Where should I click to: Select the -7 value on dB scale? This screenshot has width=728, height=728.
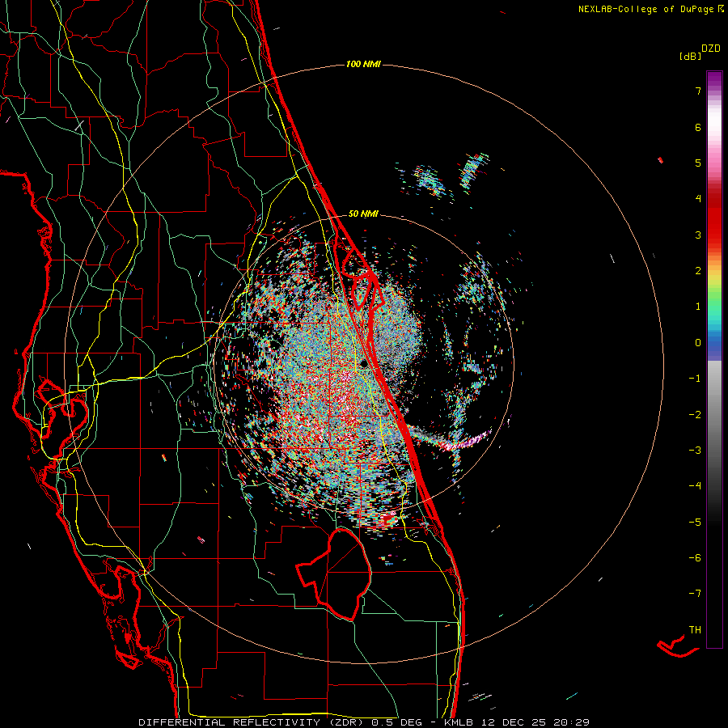tap(695, 594)
